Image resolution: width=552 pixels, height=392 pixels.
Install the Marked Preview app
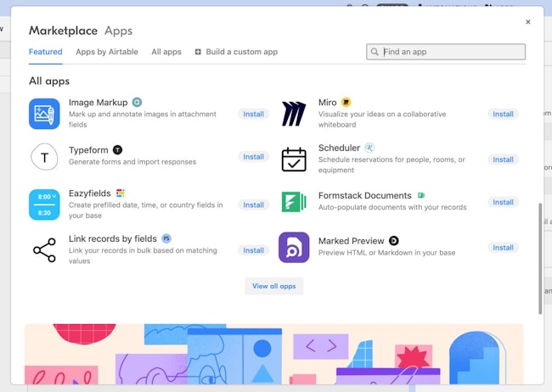coord(503,248)
